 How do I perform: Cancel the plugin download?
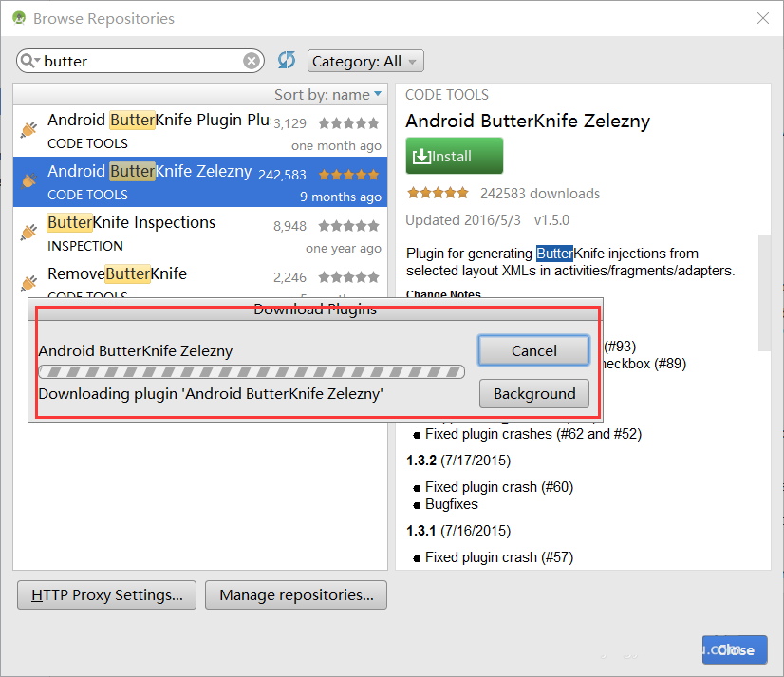point(533,350)
